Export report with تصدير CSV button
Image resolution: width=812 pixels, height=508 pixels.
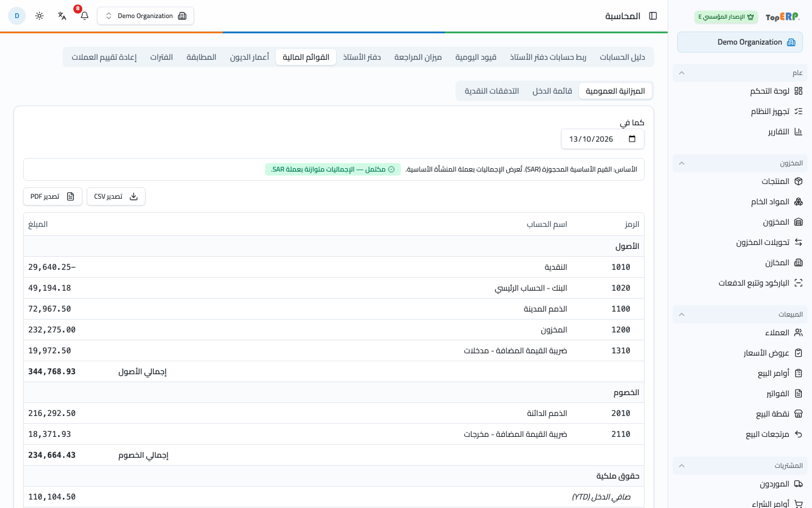click(x=116, y=196)
